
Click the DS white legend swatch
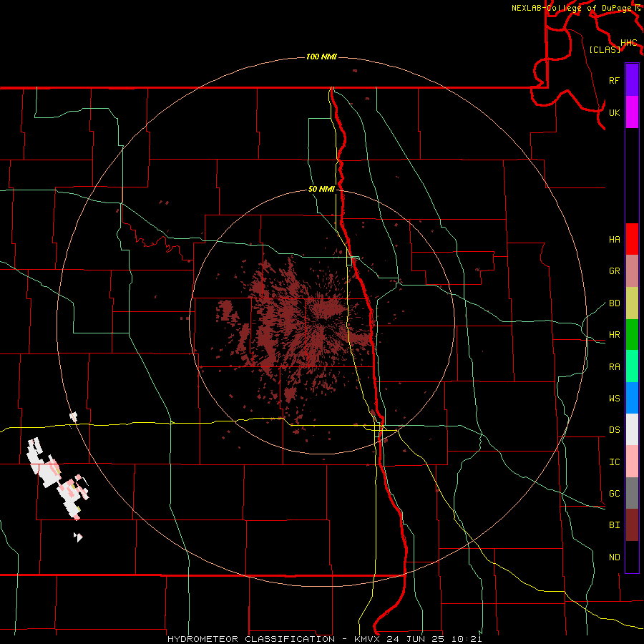[632, 429]
